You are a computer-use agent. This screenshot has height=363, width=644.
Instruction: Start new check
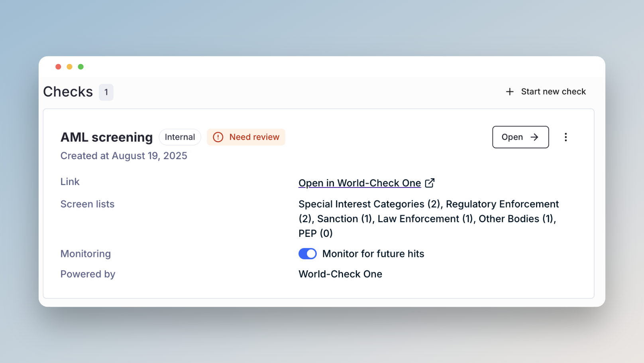coord(546,92)
